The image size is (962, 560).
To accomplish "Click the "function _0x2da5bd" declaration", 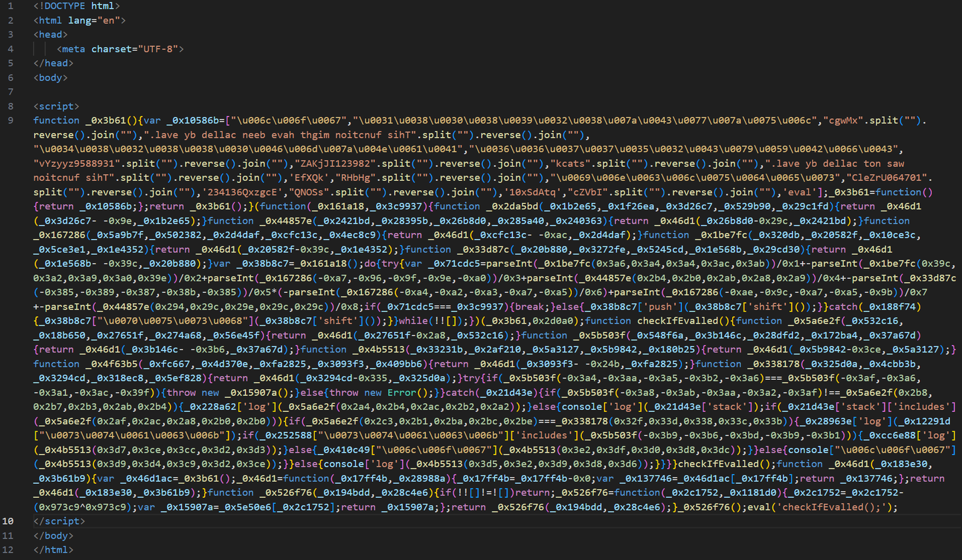I will [x=486, y=206].
